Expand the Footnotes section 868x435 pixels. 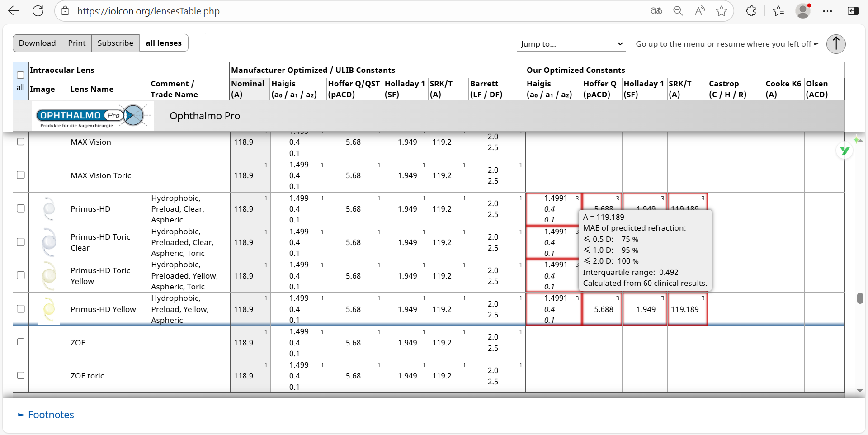tap(46, 415)
